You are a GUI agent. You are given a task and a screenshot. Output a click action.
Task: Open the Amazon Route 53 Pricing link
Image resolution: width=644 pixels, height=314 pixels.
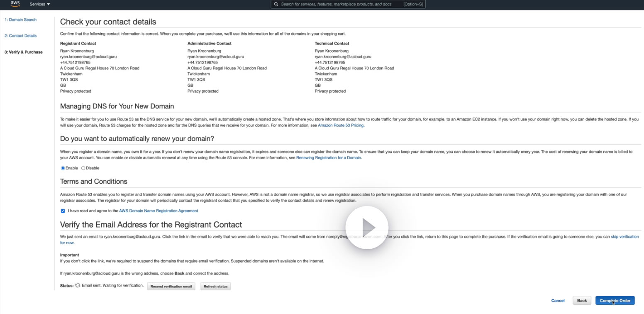(341, 125)
